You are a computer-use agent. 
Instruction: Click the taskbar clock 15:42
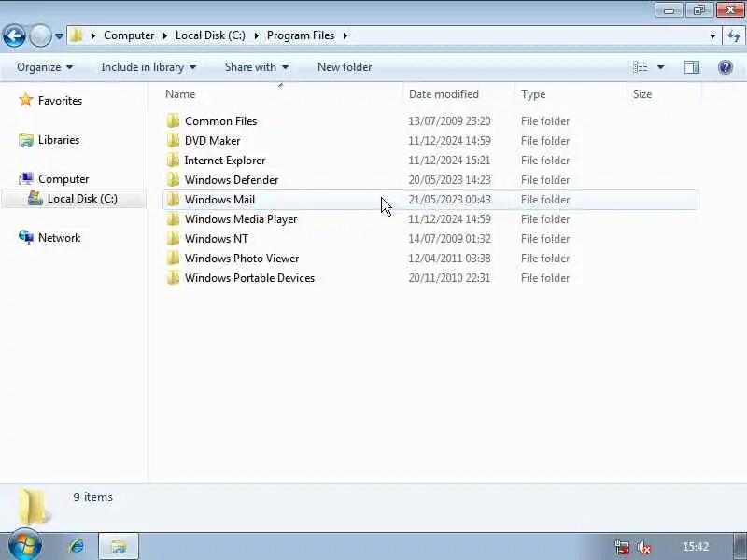(696, 546)
